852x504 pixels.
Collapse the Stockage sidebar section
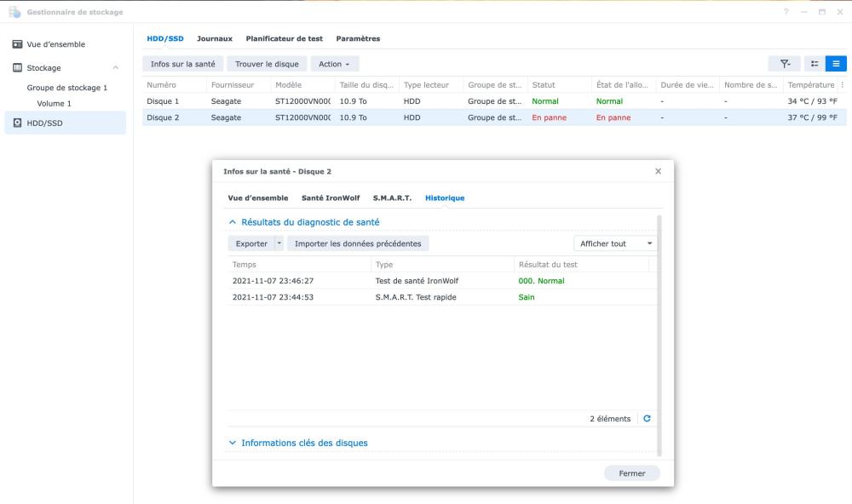click(116, 68)
